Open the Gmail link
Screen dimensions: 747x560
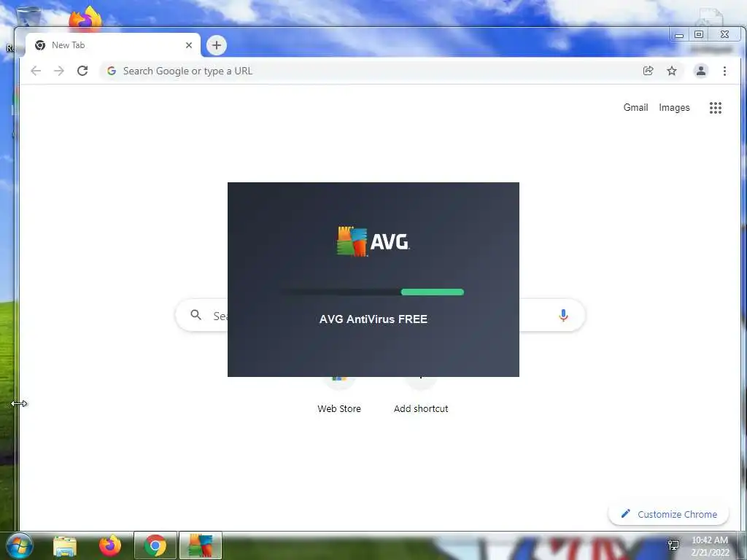635,108
